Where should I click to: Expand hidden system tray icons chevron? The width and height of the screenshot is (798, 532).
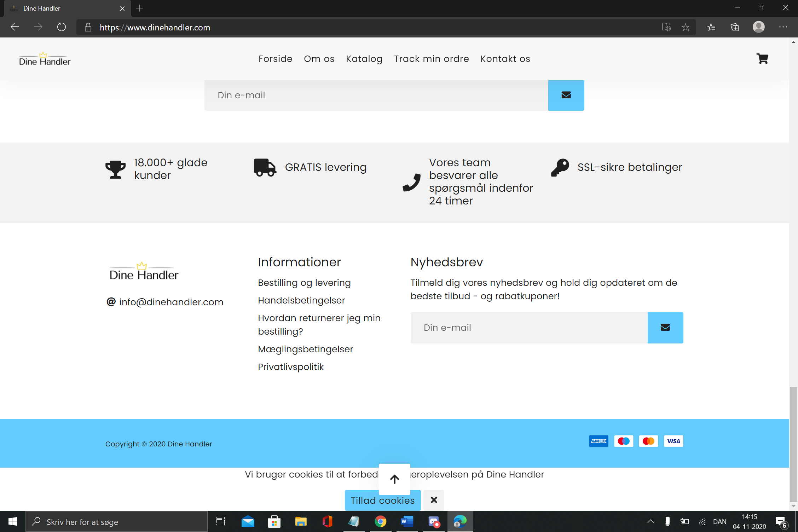click(x=650, y=521)
